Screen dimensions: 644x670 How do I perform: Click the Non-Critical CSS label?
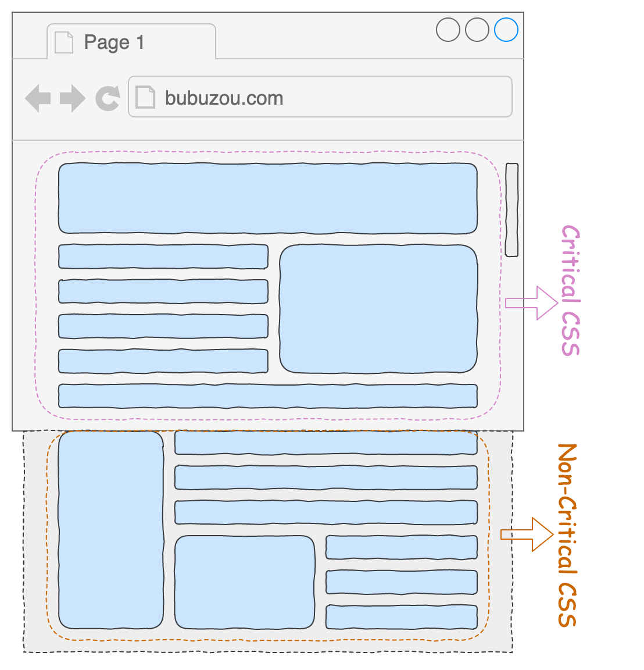567,535
